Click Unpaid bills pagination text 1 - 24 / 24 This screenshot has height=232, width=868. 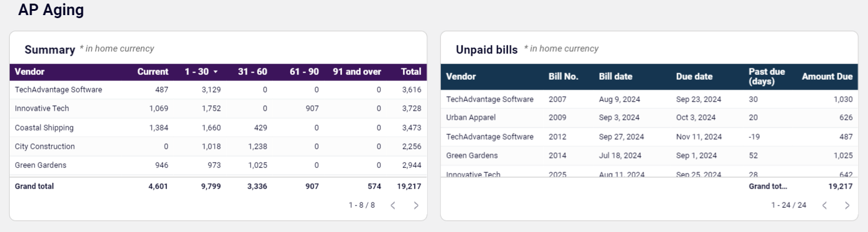pos(789,205)
